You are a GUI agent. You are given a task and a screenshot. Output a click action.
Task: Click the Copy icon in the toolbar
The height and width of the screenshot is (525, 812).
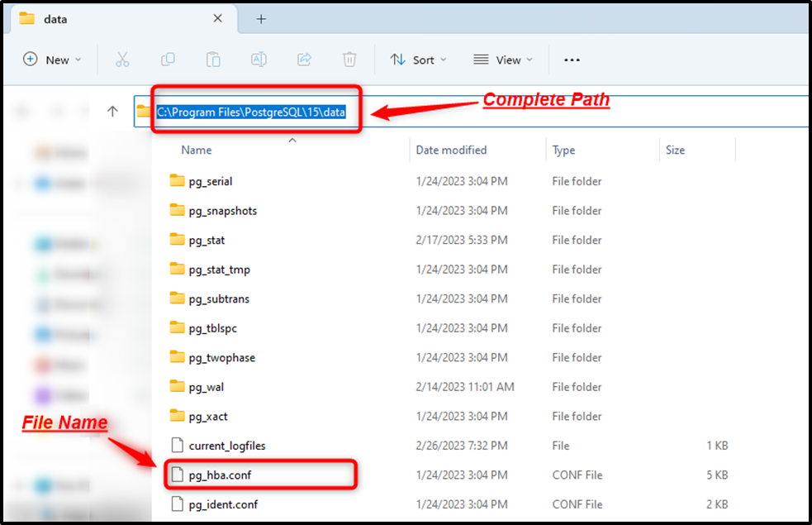tap(168, 59)
